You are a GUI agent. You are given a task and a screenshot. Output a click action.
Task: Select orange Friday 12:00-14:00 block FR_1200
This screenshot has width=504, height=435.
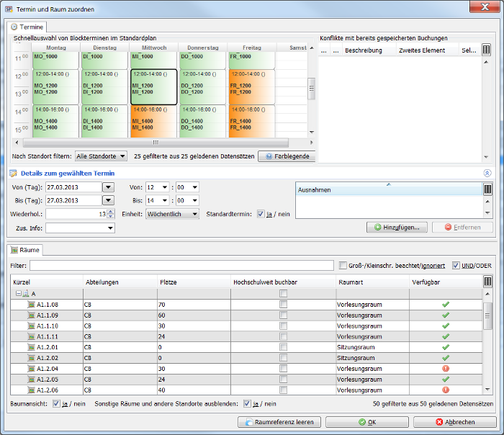[252, 87]
